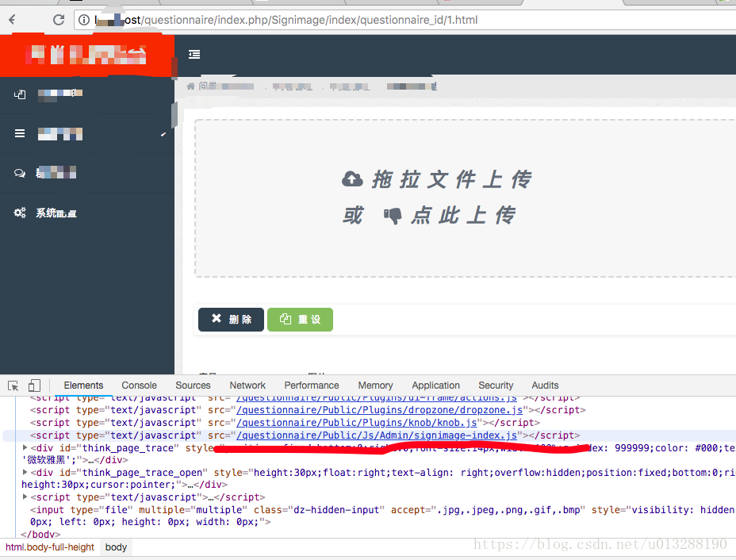Toggle the sidebar menu collapse icon
Image resolution: width=736 pixels, height=560 pixels.
tap(194, 55)
